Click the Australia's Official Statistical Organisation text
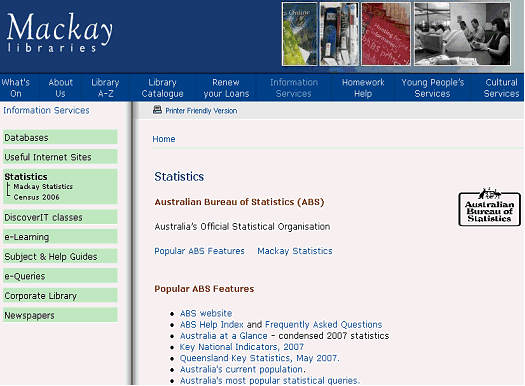The image size is (525, 386). 242,227
